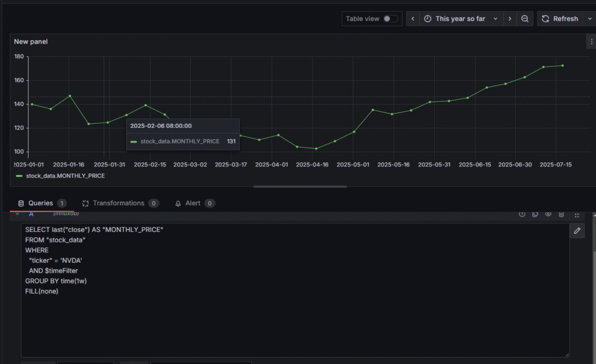Viewport: 596px width, 364px height.
Task: Duplicate query A using the copy icon
Action: (535, 214)
